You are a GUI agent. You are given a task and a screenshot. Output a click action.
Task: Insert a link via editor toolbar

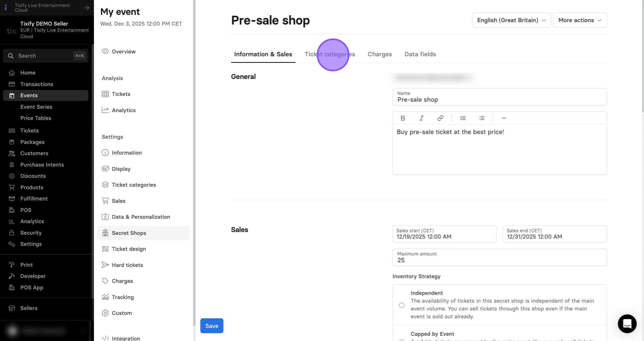point(440,118)
